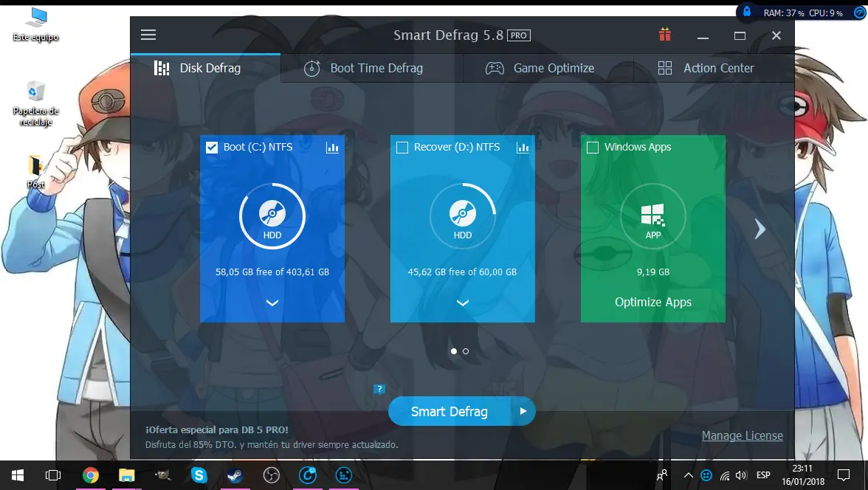Open the hamburger menu in Smart Defrag
The height and width of the screenshot is (490, 868).
pyautogui.click(x=148, y=35)
